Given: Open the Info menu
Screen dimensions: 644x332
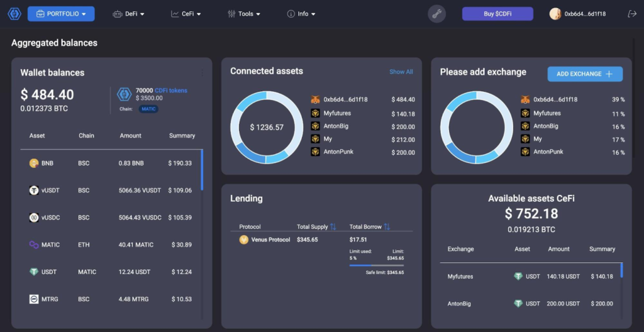Looking at the screenshot, I should (301, 14).
